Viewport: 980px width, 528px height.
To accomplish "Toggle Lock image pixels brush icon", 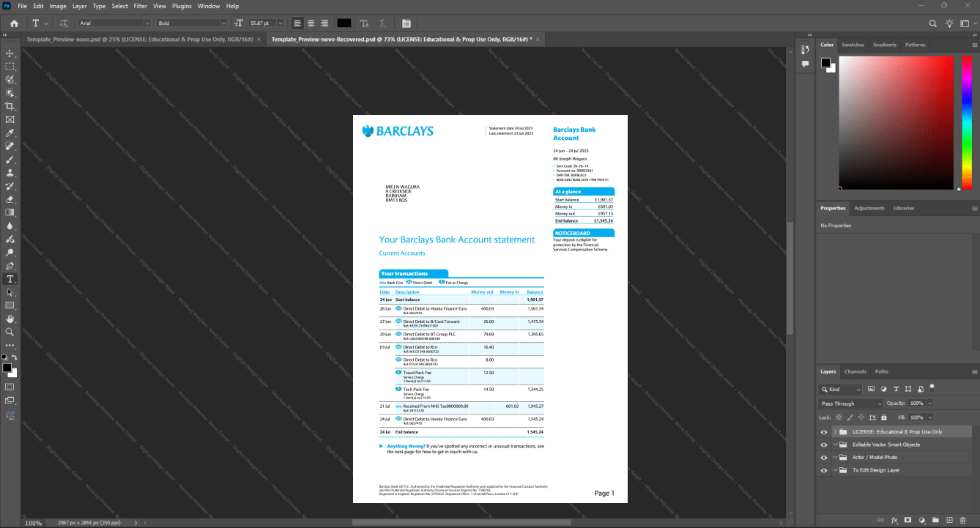I will pos(850,417).
